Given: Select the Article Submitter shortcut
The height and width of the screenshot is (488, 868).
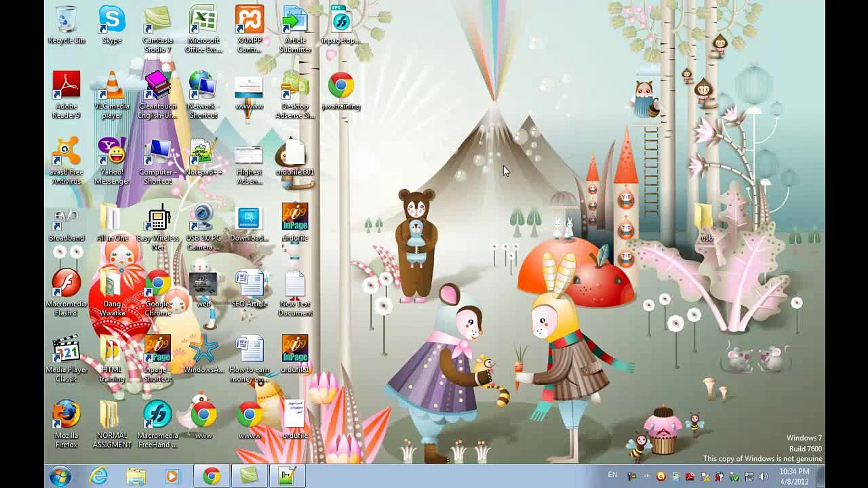Looking at the screenshot, I should pos(295,29).
